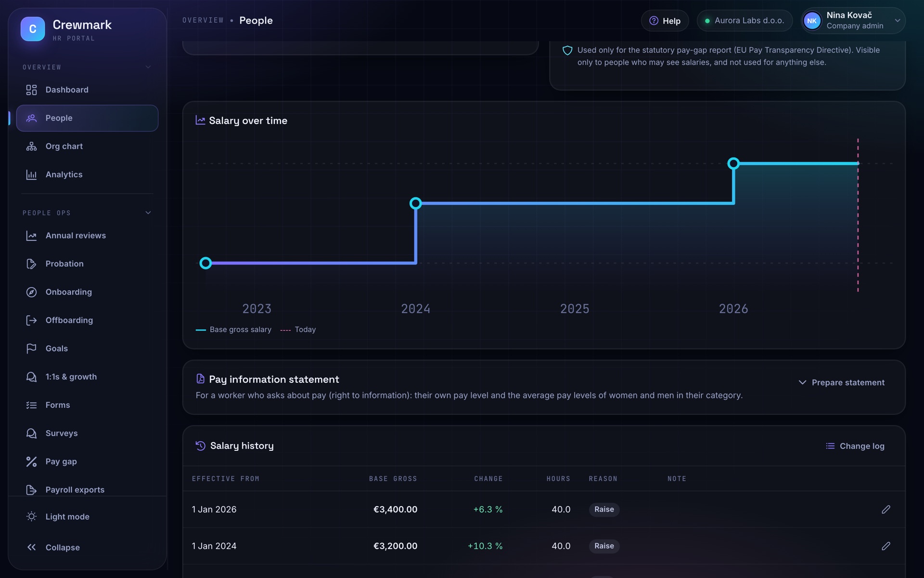Click the Dashboard grid icon

point(31,90)
